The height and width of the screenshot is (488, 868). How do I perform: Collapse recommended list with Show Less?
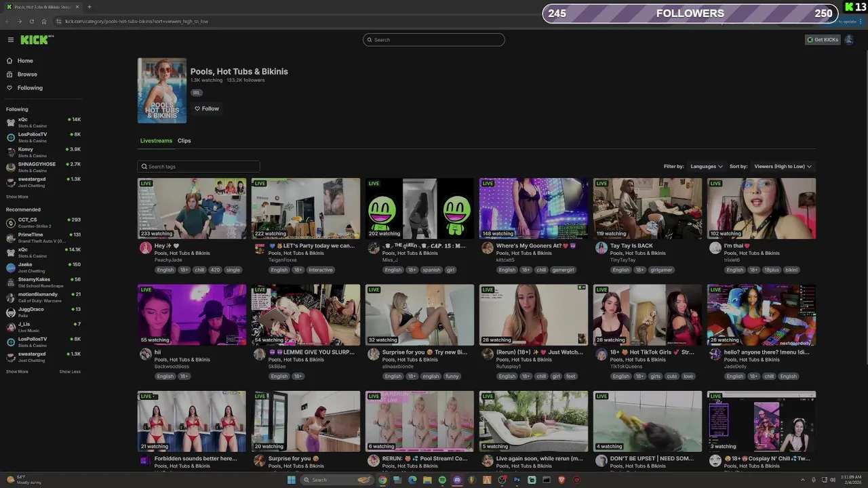click(70, 372)
